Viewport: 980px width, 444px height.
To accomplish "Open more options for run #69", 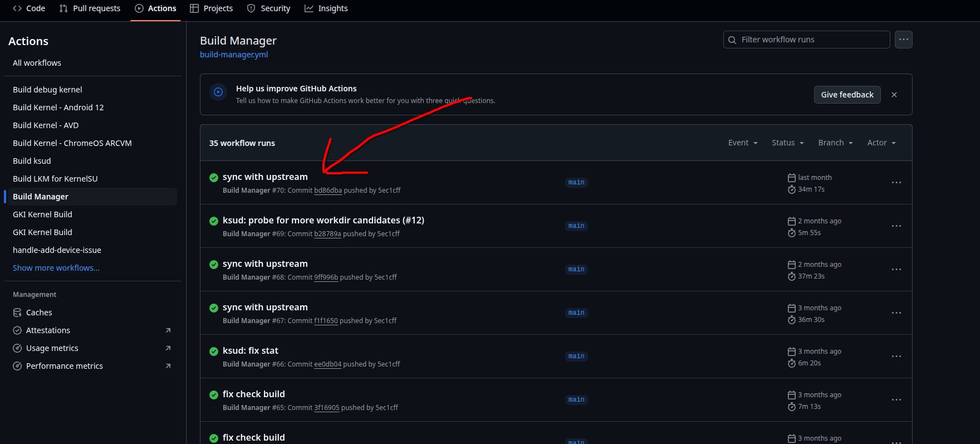I will click(x=896, y=226).
